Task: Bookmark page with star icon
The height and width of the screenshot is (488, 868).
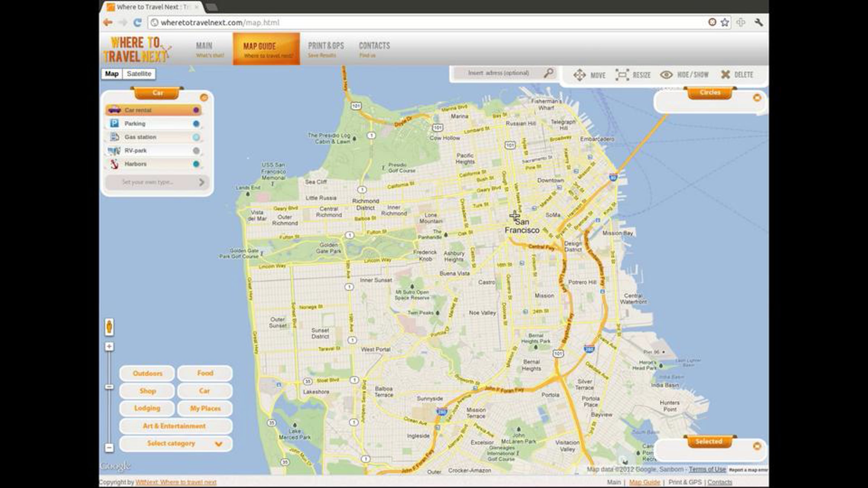Action: click(725, 22)
